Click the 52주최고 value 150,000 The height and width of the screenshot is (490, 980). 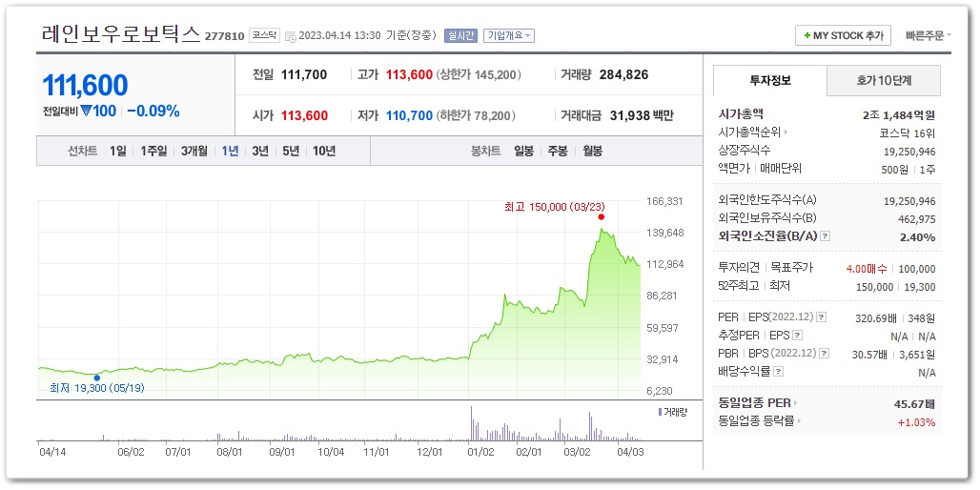[x=874, y=286]
